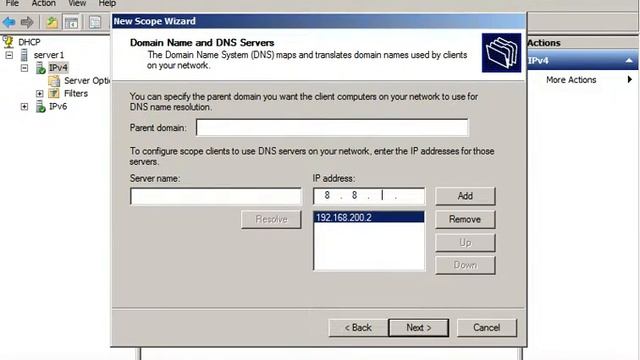Click the IPv4 server icon in tree

click(x=40, y=68)
